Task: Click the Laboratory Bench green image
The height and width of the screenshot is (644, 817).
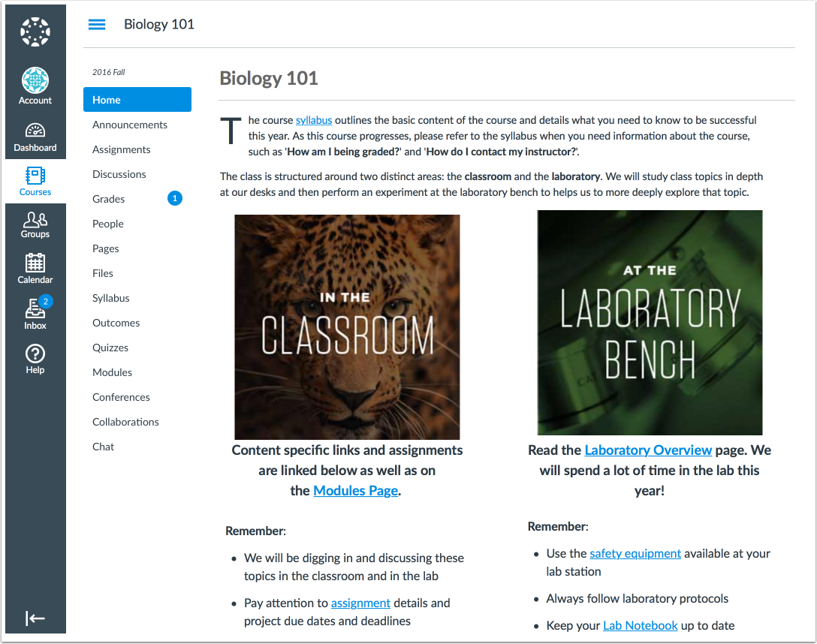Action: point(650,323)
